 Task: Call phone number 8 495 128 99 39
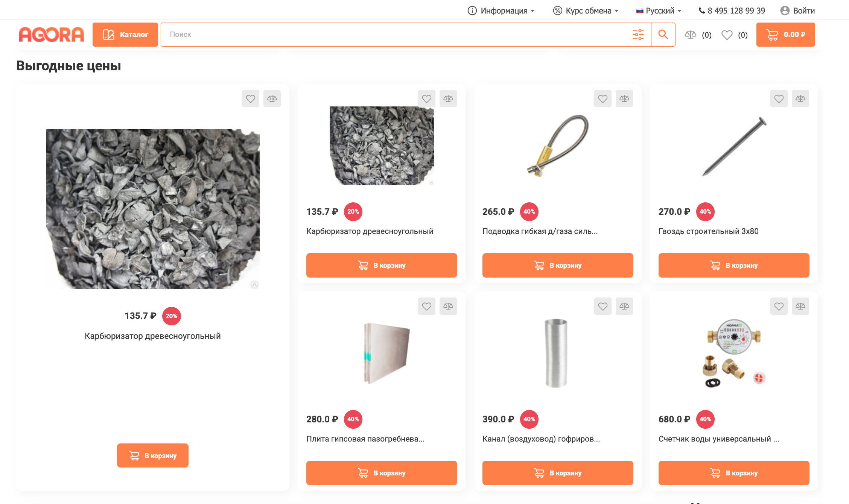732,11
